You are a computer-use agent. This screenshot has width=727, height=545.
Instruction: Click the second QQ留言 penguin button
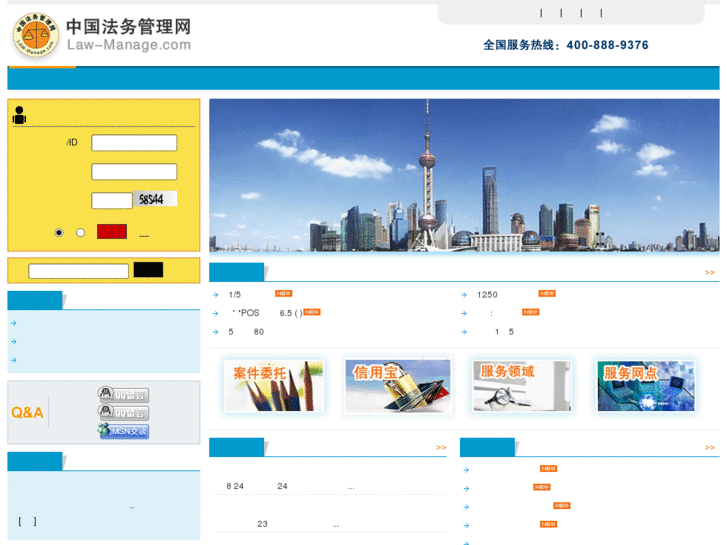(123, 412)
